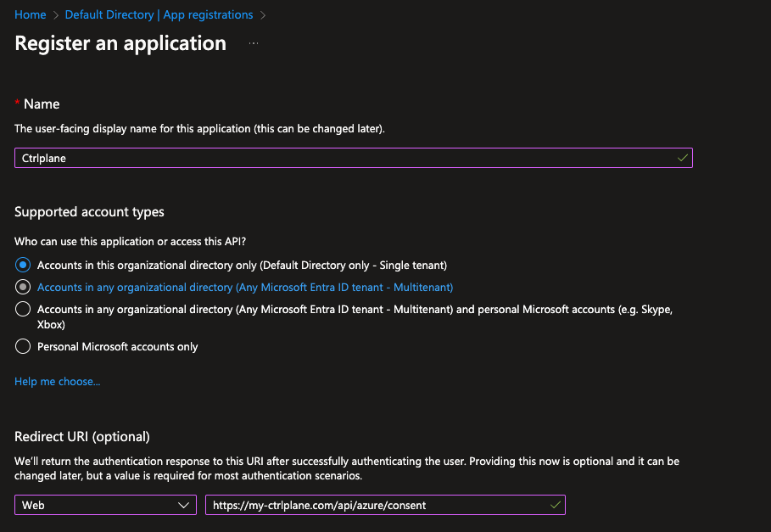Select Personal Microsoft accounts only radio
The height and width of the screenshot is (532, 771).
point(23,347)
